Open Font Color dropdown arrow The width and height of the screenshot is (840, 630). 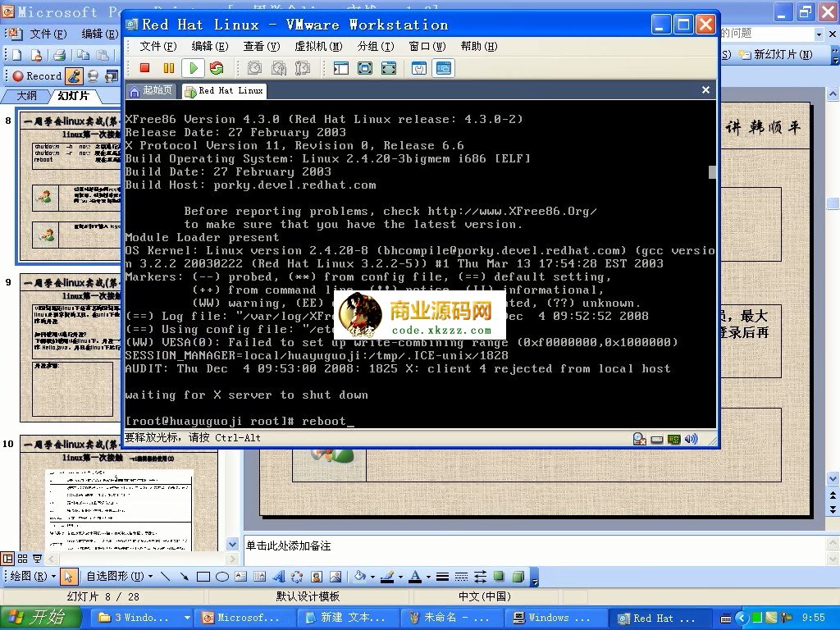[428, 577]
